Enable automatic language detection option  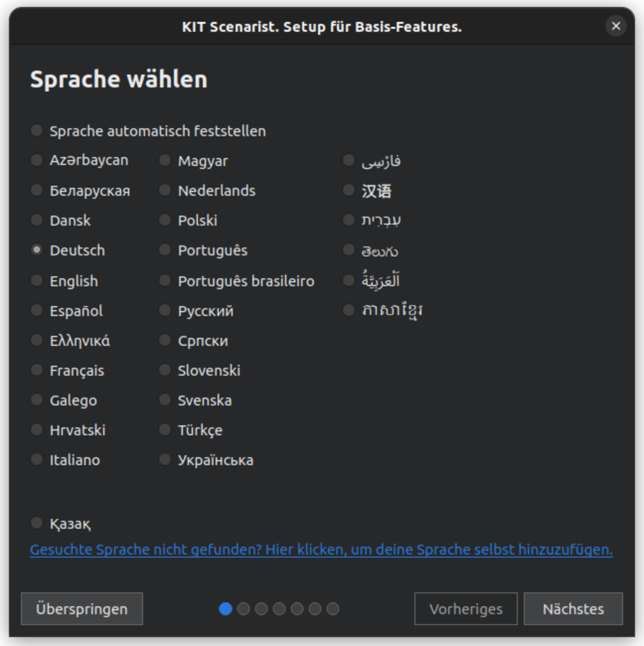pyautogui.click(x=37, y=131)
